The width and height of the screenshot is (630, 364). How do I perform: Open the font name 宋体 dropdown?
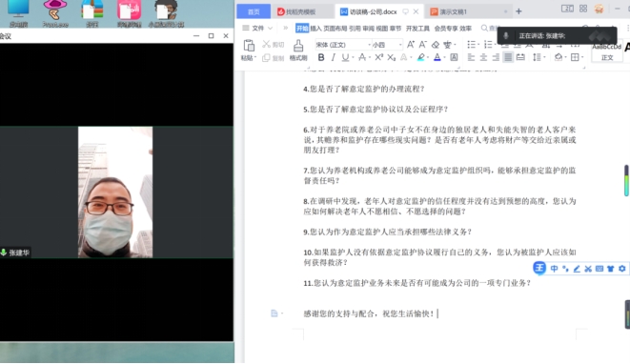click(369, 45)
